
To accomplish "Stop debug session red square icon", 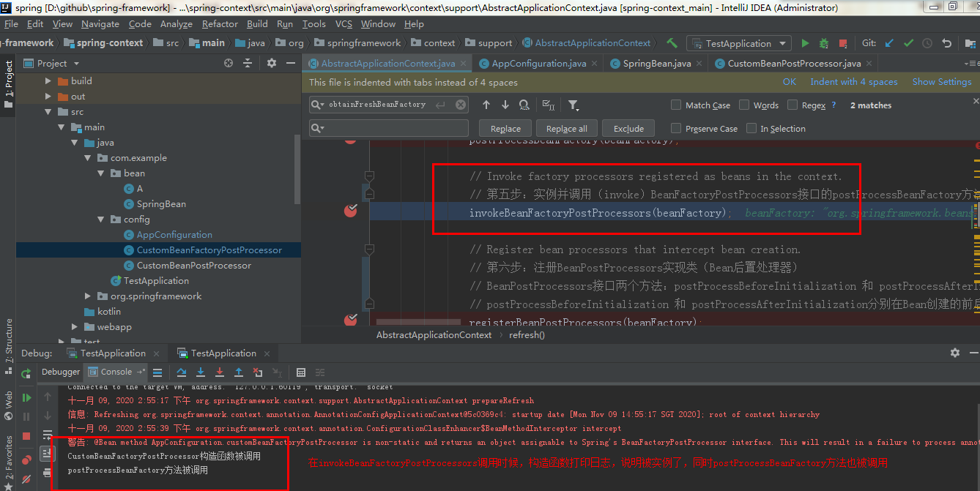I will pyautogui.click(x=26, y=436).
